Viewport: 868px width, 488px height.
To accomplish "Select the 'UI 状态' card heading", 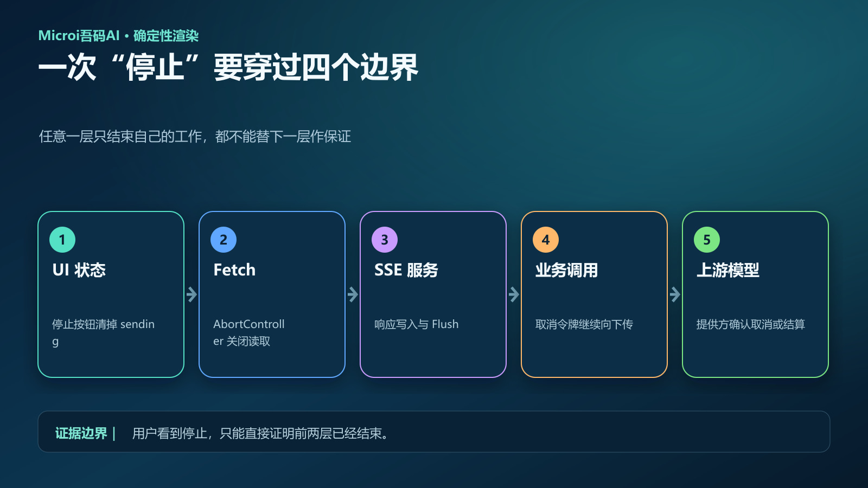I will click(79, 270).
